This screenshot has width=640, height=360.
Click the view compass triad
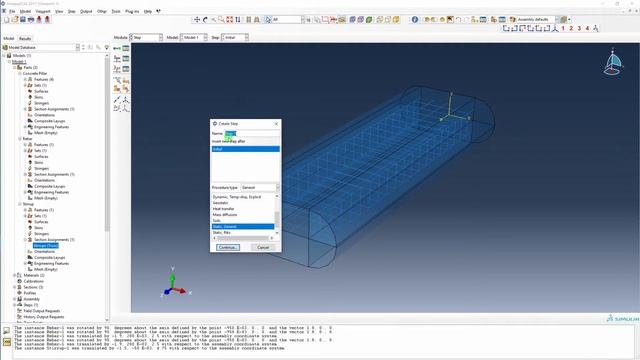pos(612,62)
